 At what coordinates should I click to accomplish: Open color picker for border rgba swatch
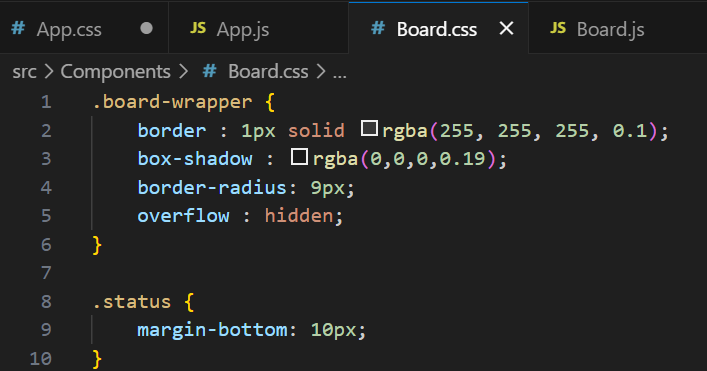pyautogui.click(x=369, y=128)
